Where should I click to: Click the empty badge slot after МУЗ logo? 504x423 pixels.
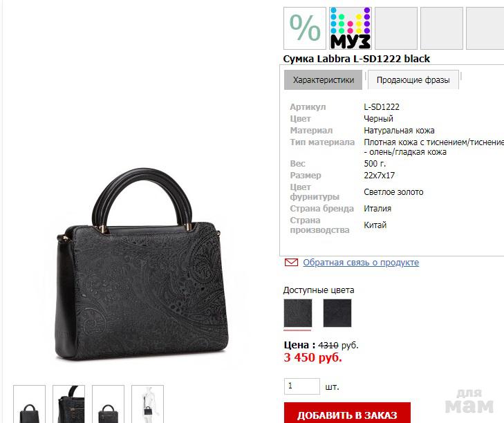pyautogui.click(x=396, y=28)
